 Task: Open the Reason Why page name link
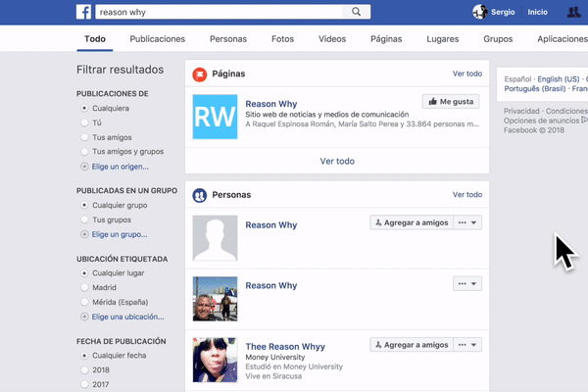tap(271, 104)
